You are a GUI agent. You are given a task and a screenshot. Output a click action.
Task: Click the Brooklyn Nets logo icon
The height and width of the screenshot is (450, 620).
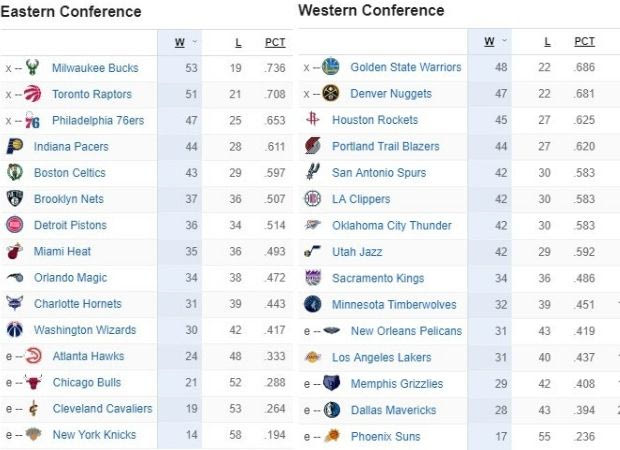tap(14, 199)
